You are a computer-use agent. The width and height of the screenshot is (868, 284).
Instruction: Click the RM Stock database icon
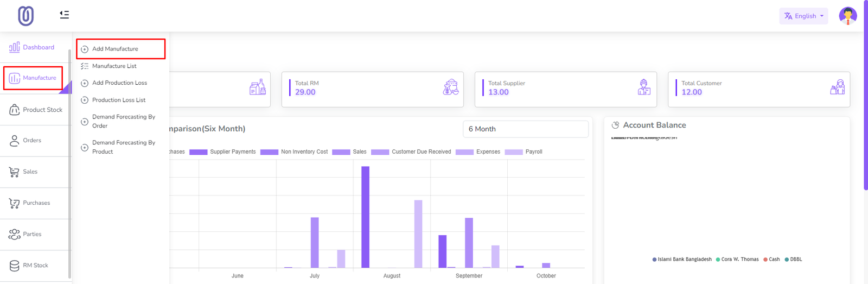[x=14, y=266]
